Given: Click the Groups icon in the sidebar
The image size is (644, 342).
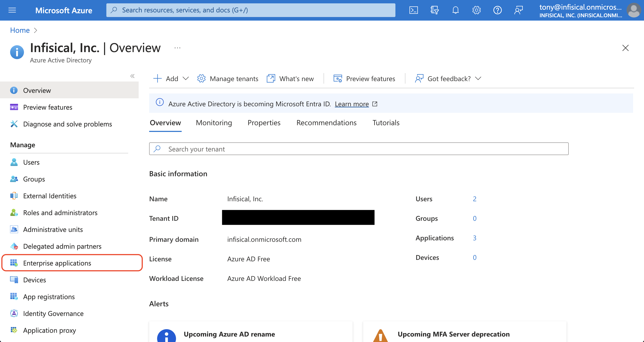Looking at the screenshot, I should click(x=14, y=179).
